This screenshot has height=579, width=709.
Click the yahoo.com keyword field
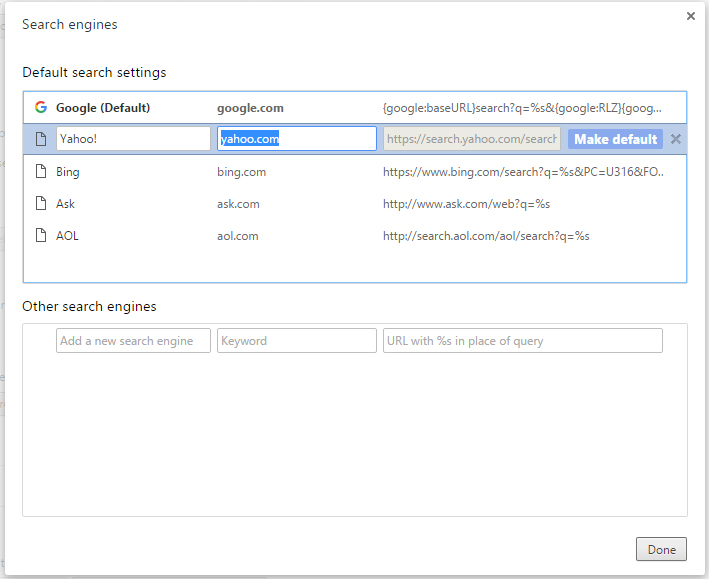click(297, 138)
